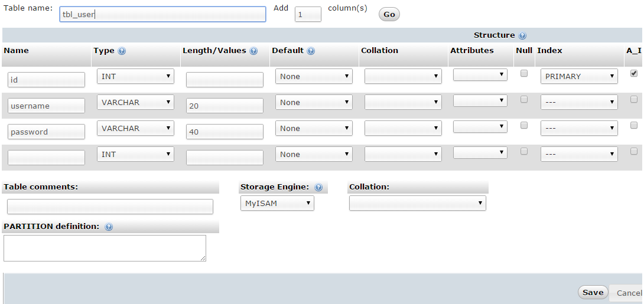The image size is (644, 304).
Task: Enable A_I checkbox for password row
Action: 634,126
